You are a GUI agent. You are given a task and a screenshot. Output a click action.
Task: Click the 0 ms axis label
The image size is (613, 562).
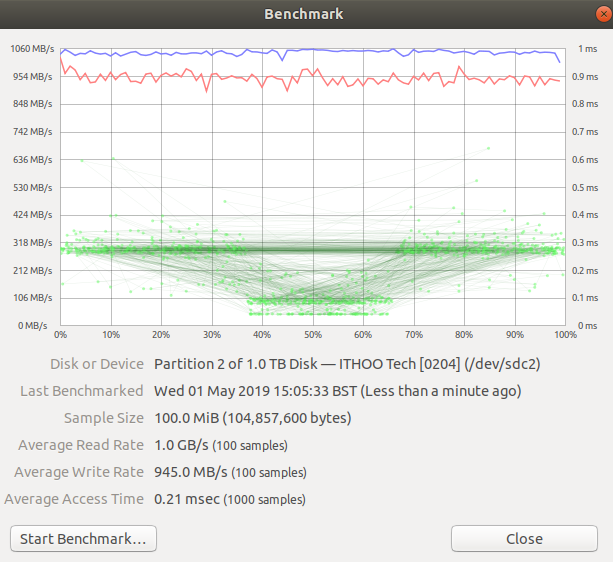[x=588, y=326]
